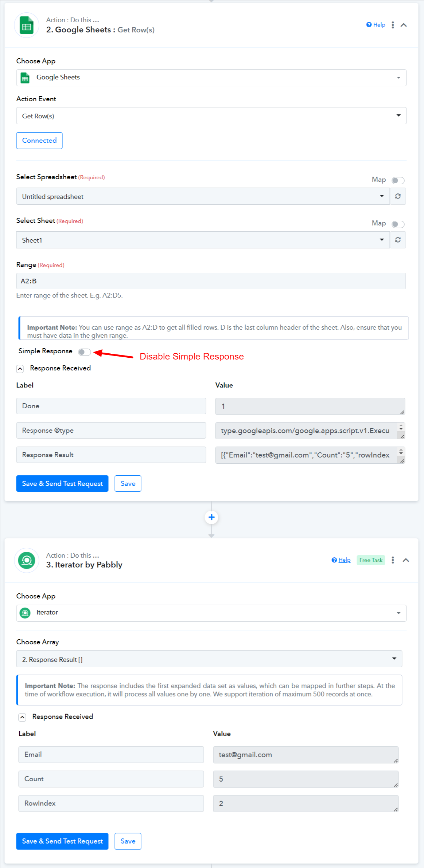Screen dimensions: 424x868
Task: Open three-dot menu for Google Sheets step
Action: pyautogui.click(x=393, y=25)
